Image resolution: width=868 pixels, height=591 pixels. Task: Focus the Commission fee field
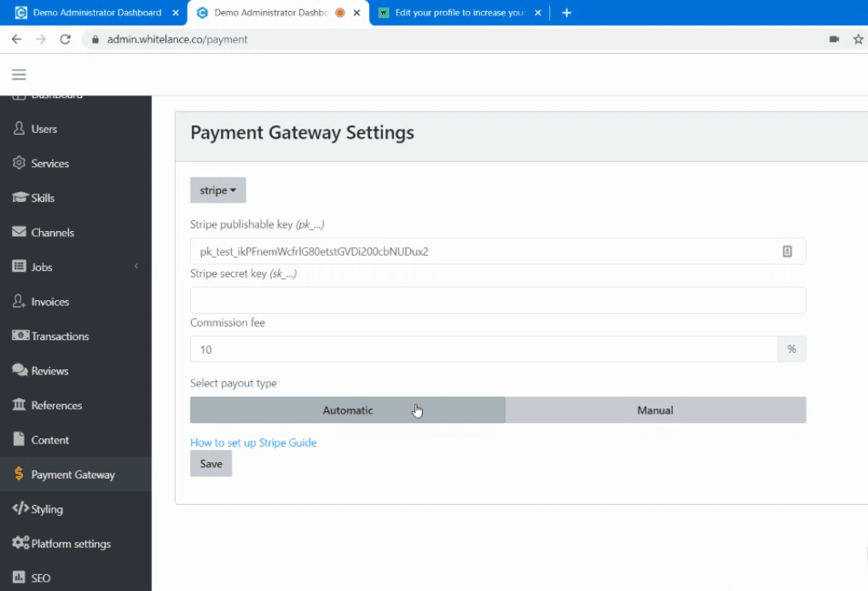tap(483, 350)
